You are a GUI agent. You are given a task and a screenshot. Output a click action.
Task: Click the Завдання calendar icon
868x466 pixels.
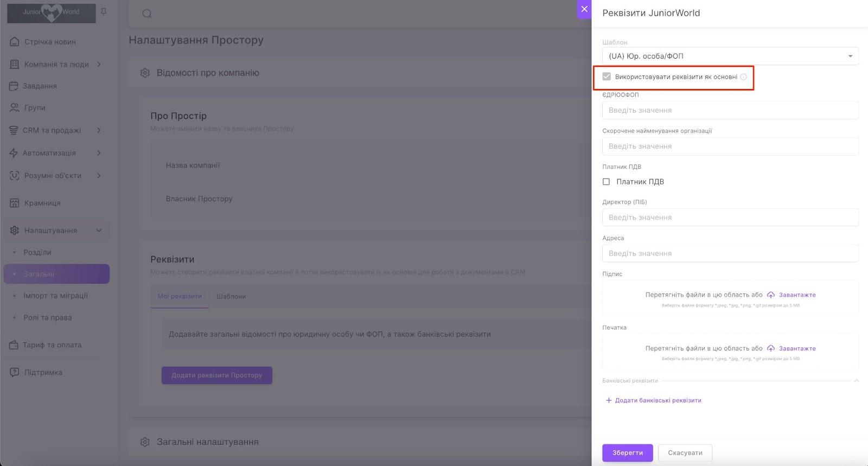14,86
